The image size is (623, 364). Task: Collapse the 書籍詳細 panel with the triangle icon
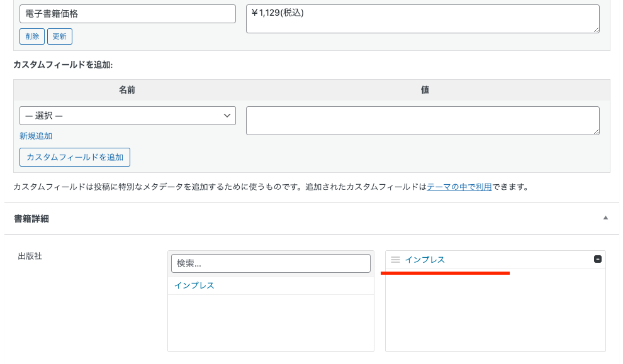pyautogui.click(x=605, y=218)
